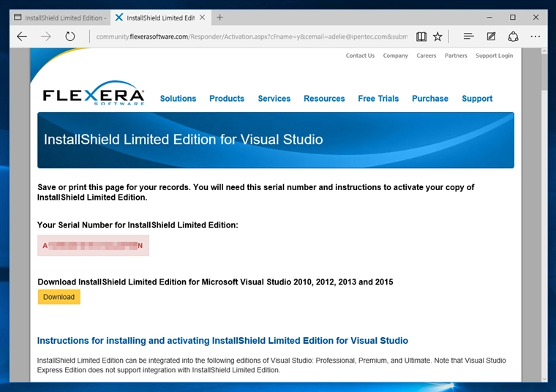Click the page's vertical scrollbar thumb
The image size is (556, 392).
coord(544,73)
